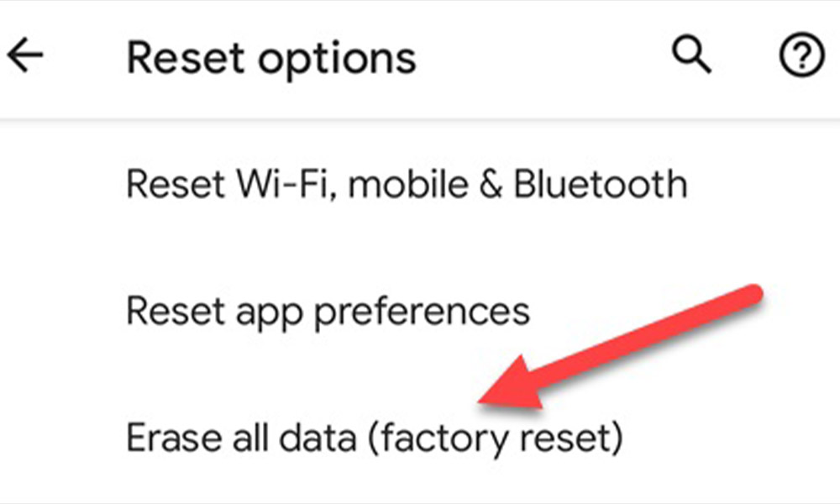Select Reset Wi-Fi, mobile & Bluetooth
This screenshot has width=840, height=504.
[x=407, y=185]
